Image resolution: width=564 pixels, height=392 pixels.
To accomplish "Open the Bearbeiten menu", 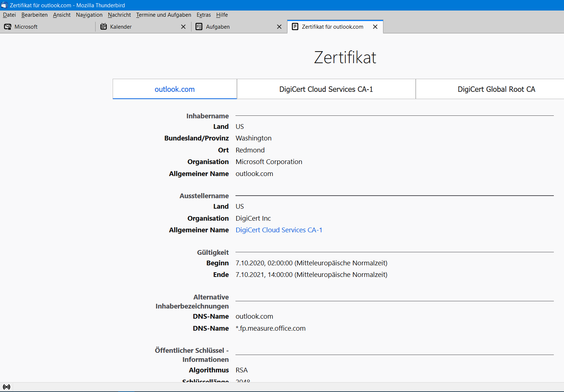I will point(35,15).
